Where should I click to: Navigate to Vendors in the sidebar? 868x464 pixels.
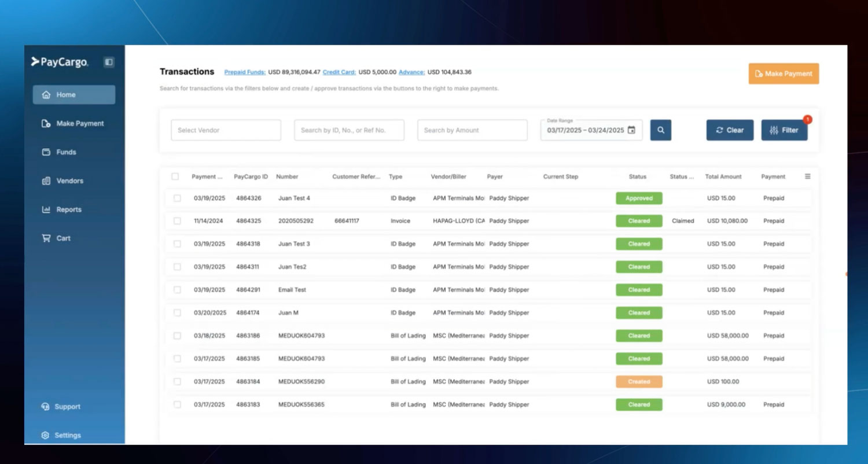pos(69,181)
